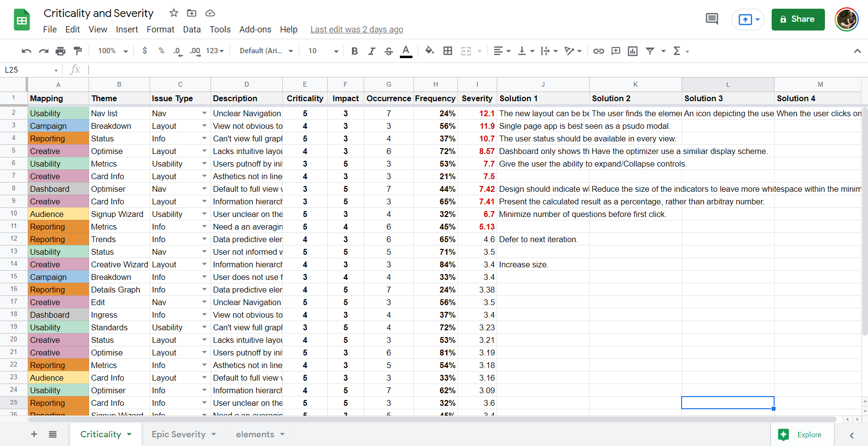The image size is (868, 446).
Task: Open text wrapping options
Action: (549, 51)
